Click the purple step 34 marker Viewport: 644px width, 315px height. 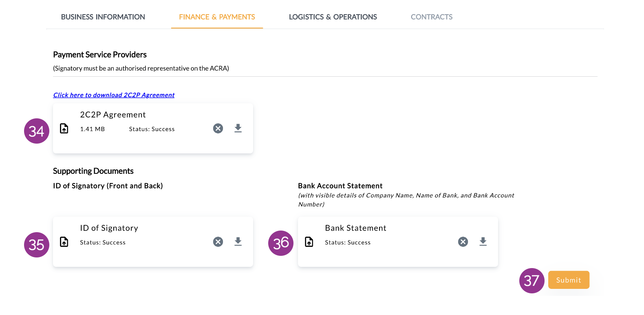coord(37,131)
